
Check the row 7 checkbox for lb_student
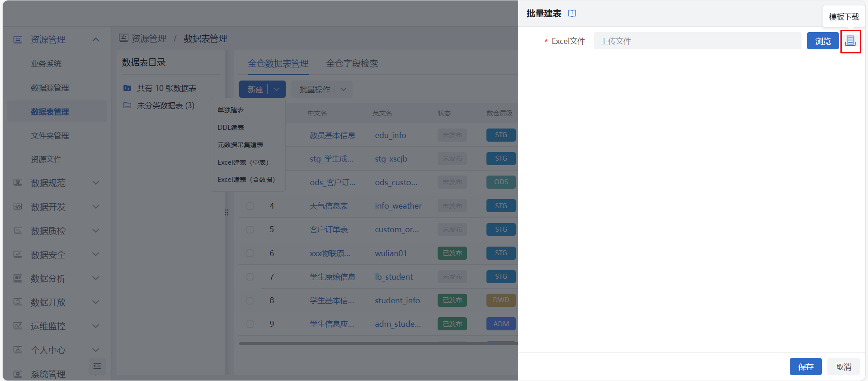[250, 277]
